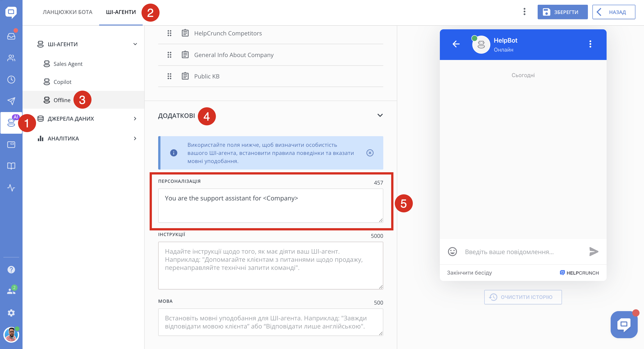Open the help question mark icon
This screenshot has height=349, width=644.
(x=11, y=269)
